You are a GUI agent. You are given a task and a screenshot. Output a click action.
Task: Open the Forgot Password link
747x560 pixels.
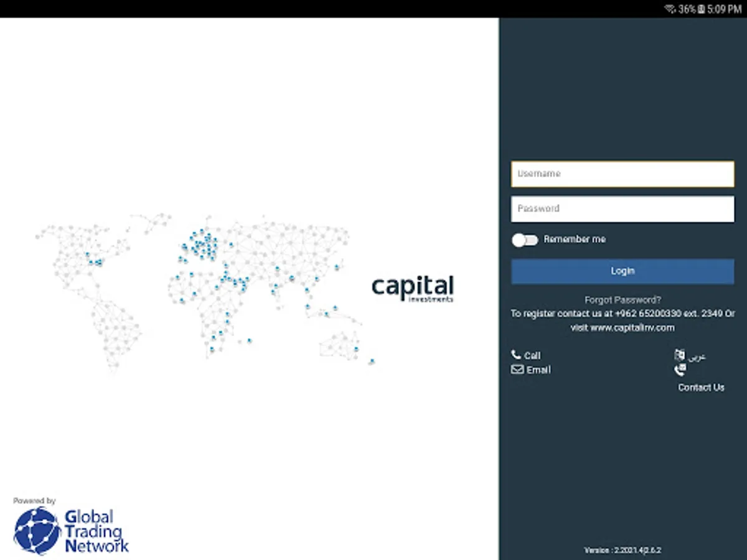pyautogui.click(x=622, y=299)
